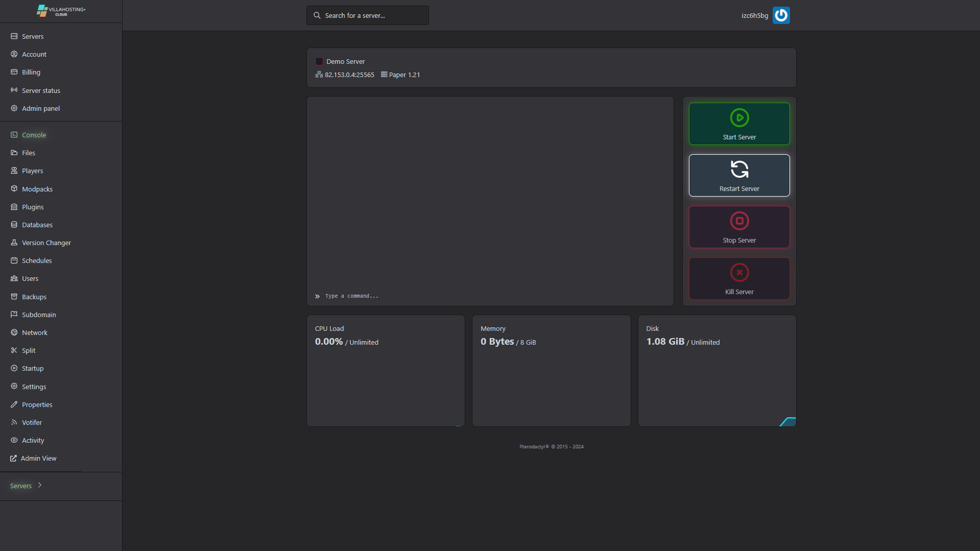Viewport: 980px width, 551px height.
Task: Click the Stop Server square icon
Action: click(x=739, y=221)
